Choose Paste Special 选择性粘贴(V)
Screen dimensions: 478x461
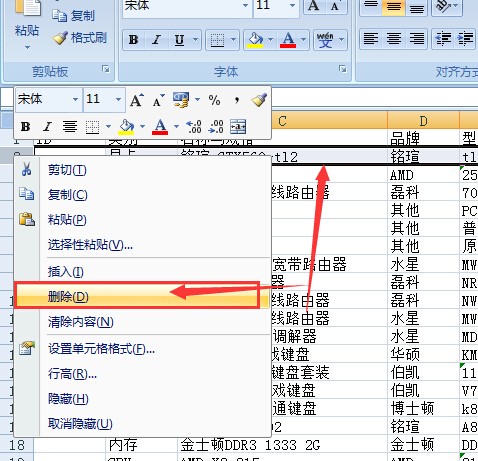pyautogui.click(x=142, y=245)
